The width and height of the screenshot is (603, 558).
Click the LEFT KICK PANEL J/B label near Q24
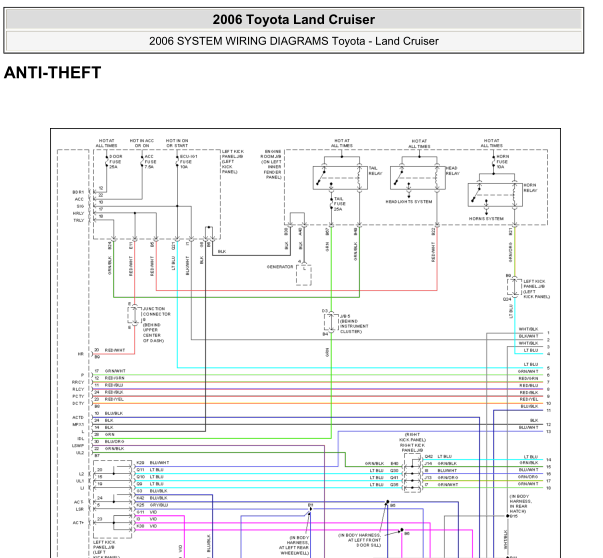coord(536,289)
